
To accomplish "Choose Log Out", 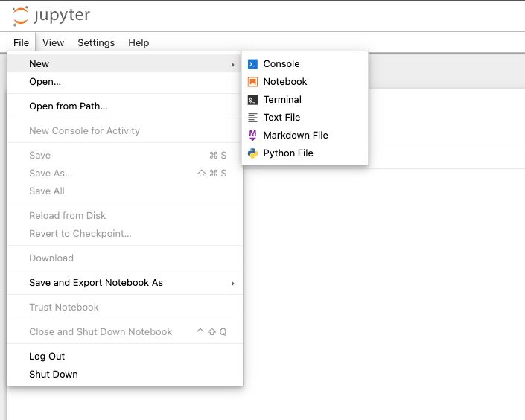I will (x=125, y=357).
